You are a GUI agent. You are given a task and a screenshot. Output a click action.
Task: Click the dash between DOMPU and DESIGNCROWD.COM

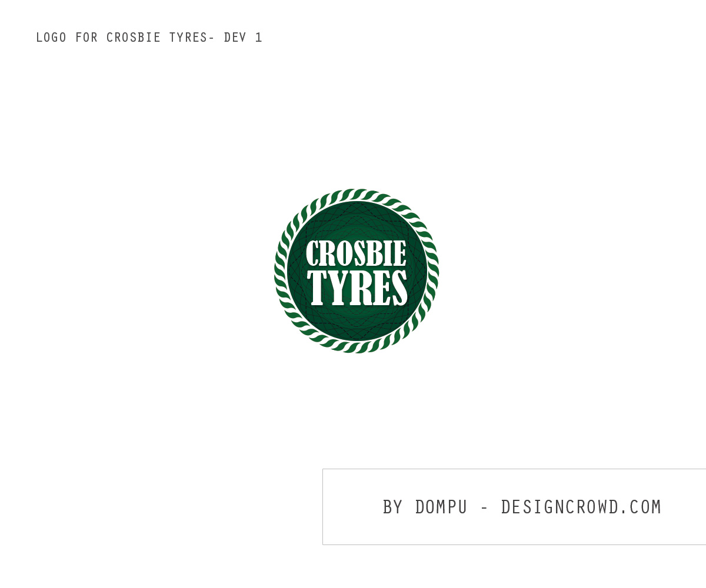[485, 507]
